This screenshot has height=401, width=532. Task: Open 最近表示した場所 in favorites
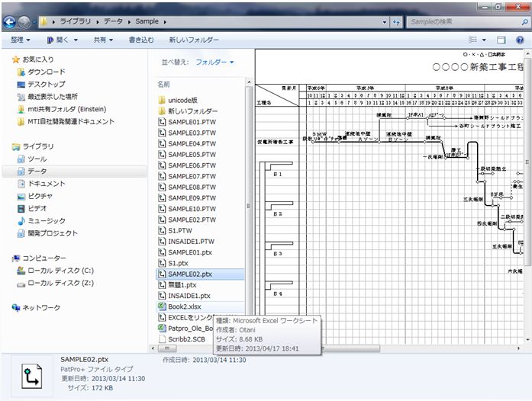53,97
